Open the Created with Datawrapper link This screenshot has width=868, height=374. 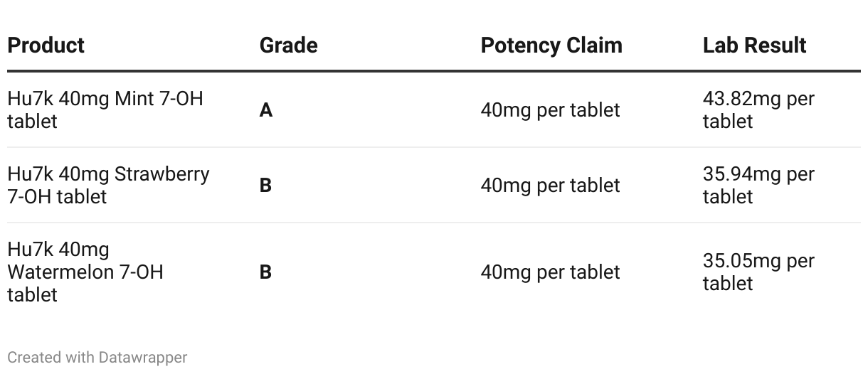pyautogui.click(x=97, y=357)
